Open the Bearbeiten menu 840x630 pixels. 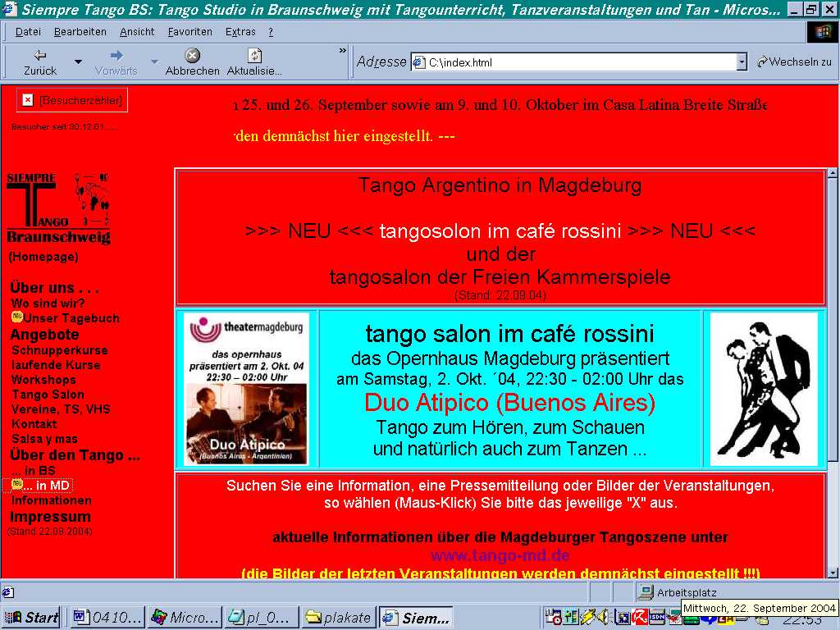click(80, 32)
